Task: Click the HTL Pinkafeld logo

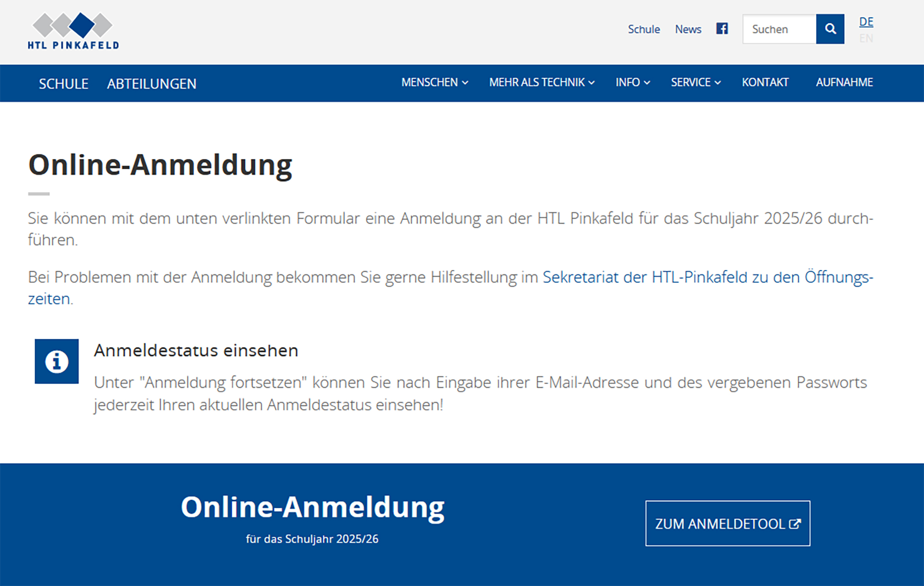Action: [73, 31]
